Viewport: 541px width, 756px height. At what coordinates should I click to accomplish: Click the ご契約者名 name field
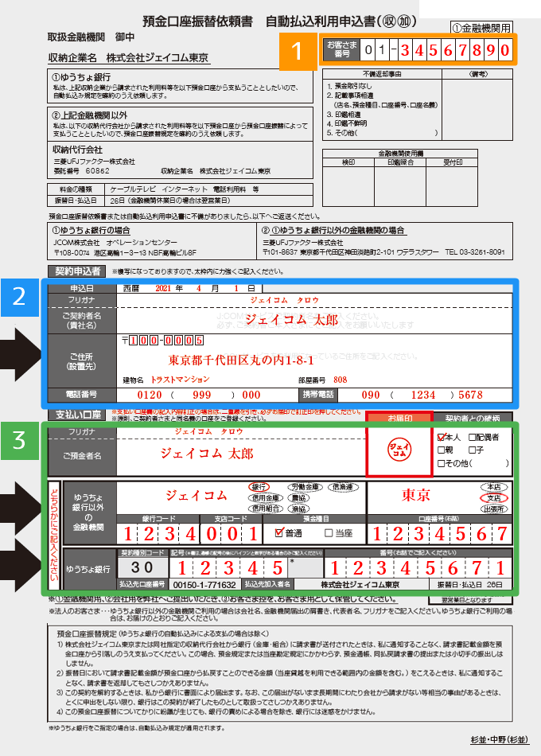click(314, 320)
